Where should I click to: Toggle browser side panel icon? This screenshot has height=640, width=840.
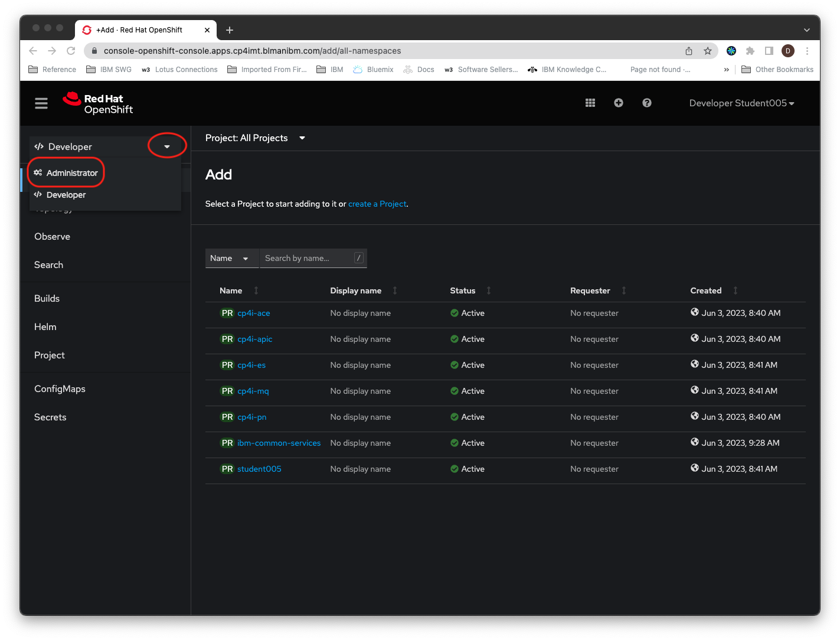(769, 51)
